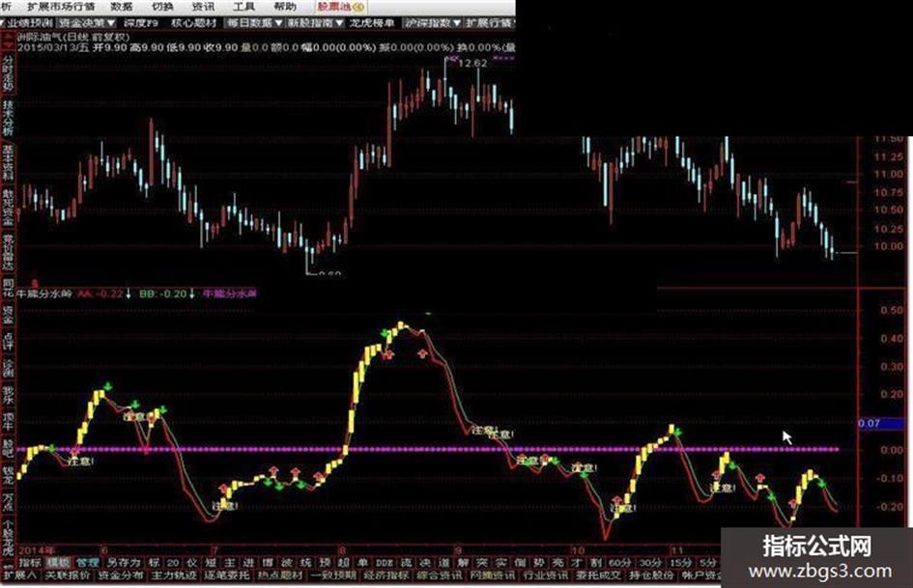This screenshot has width=913, height=588.
Task: Select the DDE indicator shortcut
Action: [385, 562]
